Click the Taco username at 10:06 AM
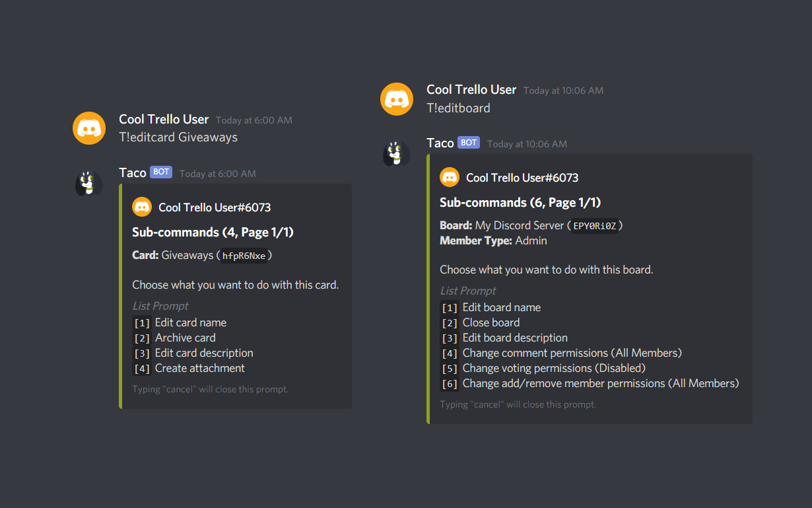Viewport: 812px width, 508px height. [x=440, y=143]
